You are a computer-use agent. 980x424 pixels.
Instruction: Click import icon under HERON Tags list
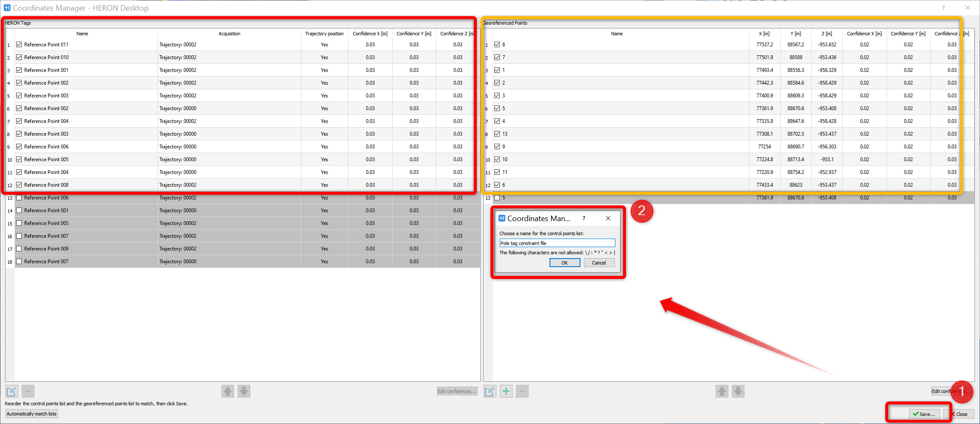click(12, 391)
